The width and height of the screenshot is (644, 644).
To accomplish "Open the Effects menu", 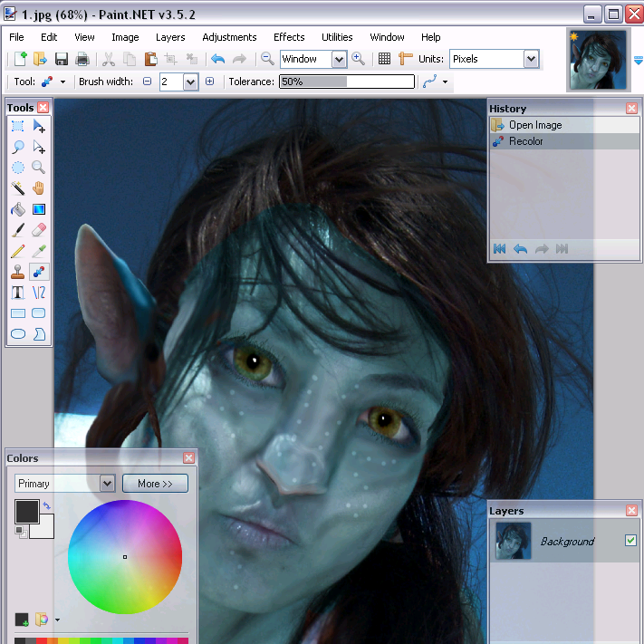I will [289, 37].
